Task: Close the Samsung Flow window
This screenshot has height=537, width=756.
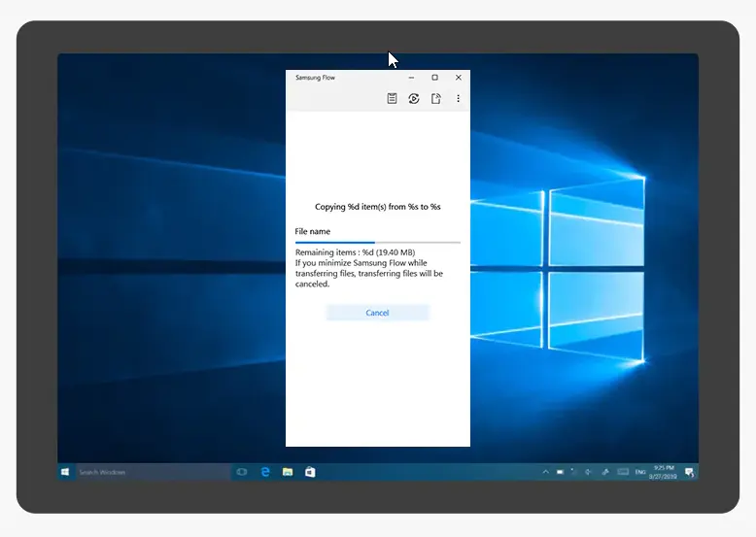Action: coord(459,78)
